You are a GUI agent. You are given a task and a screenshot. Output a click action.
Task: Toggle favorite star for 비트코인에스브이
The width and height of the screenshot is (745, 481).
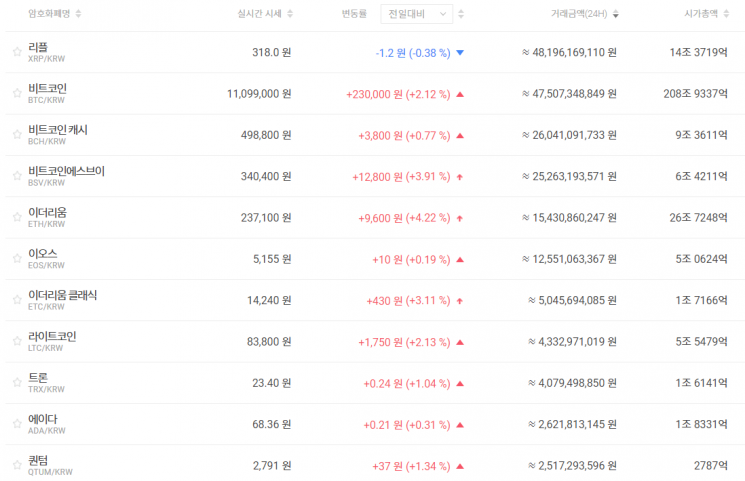point(17,176)
